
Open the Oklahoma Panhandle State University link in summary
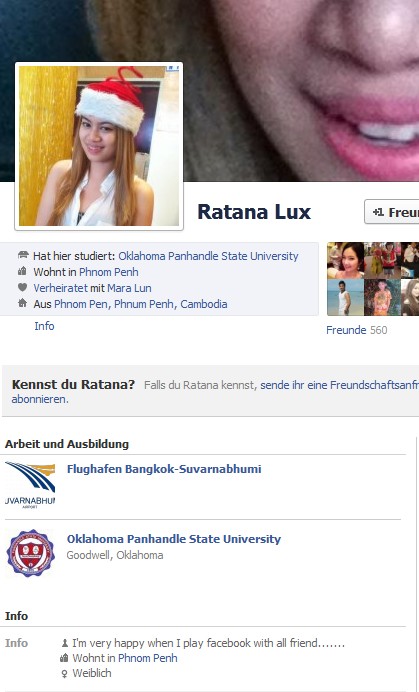pyautogui.click(x=208, y=256)
